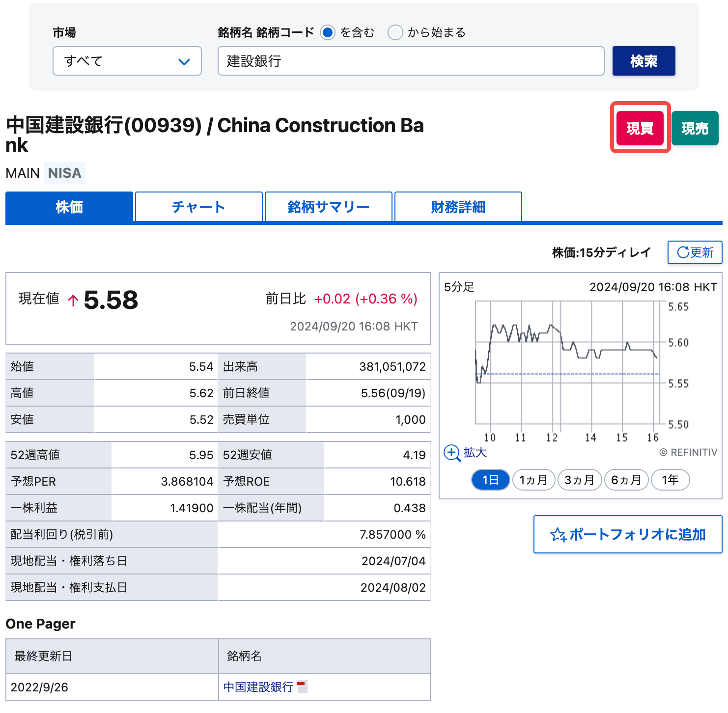Screen dimensions: 728x713
Task: Click the 52週高値 value 5.95
Action: point(201,455)
